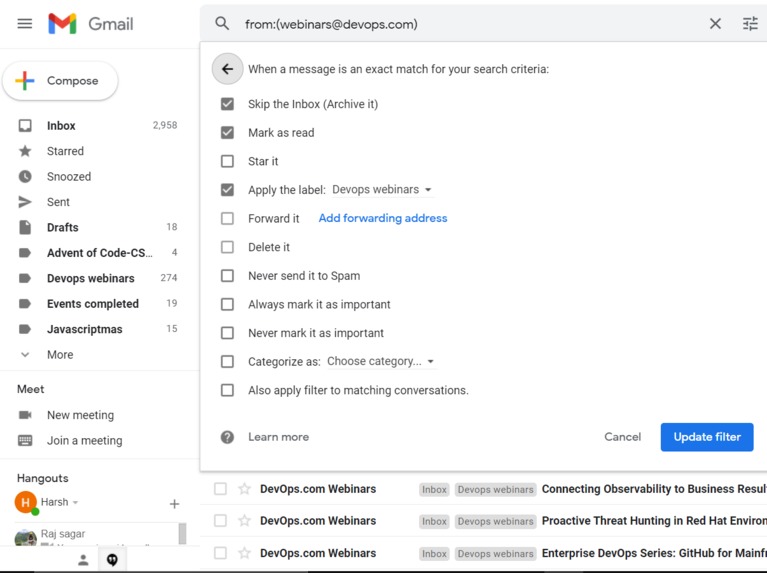Uncheck Mark as read
Image resolution: width=767 pixels, height=573 pixels.
pos(227,133)
